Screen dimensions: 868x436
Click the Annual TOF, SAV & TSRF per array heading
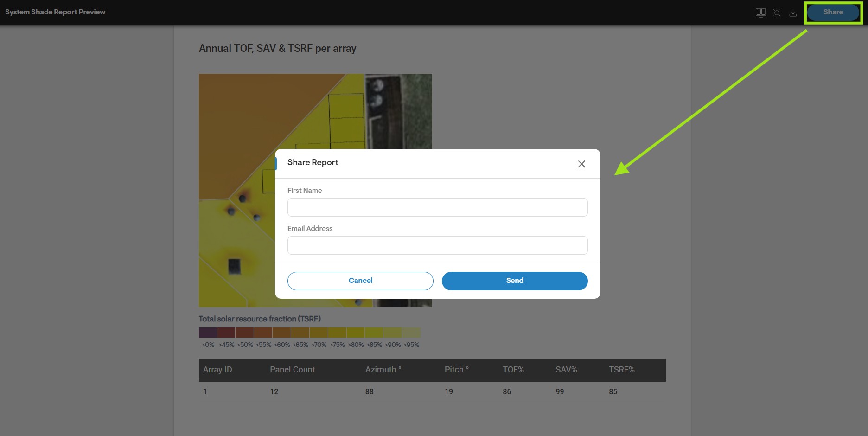(x=277, y=49)
